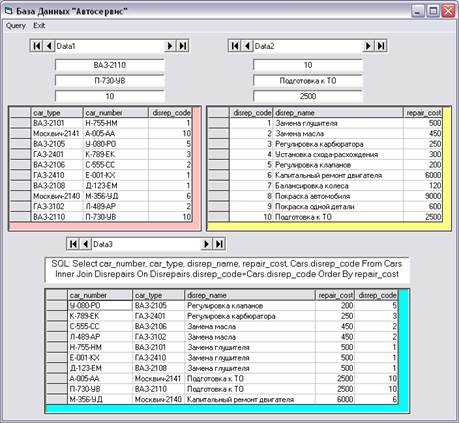Jump to last record in Data1
The width and height of the screenshot is (459, 423).
point(183,46)
